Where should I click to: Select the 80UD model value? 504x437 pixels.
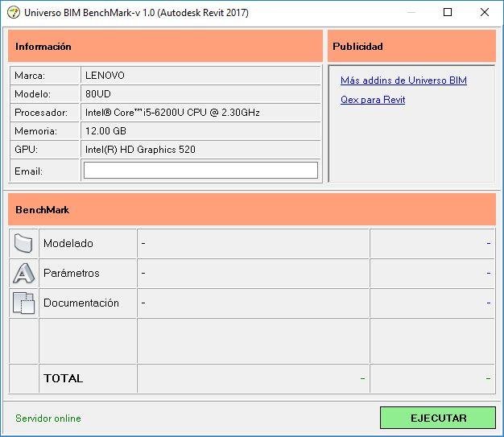(x=98, y=94)
